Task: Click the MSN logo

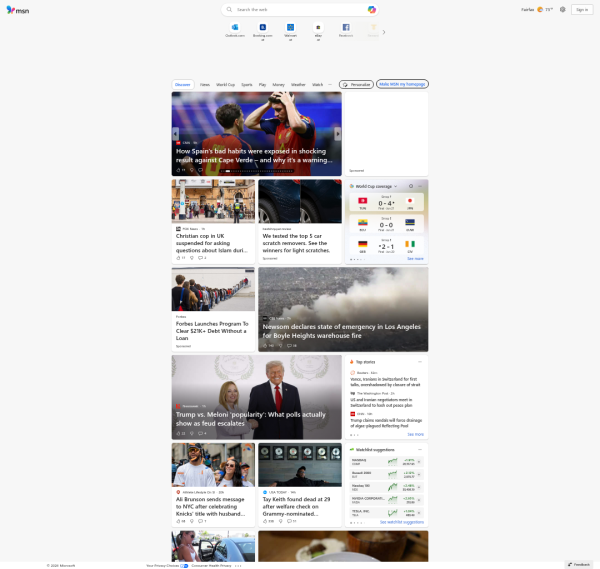Action: tap(18, 10)
